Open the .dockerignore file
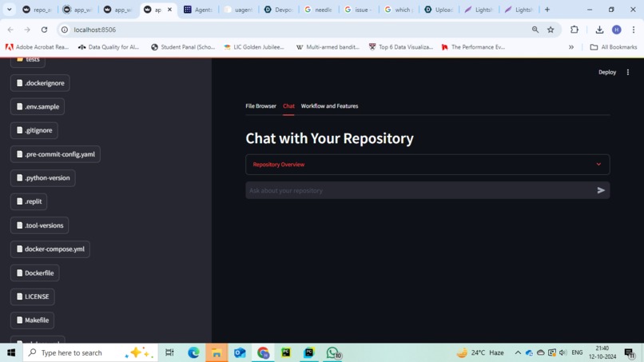 click(x=40, y=83)
